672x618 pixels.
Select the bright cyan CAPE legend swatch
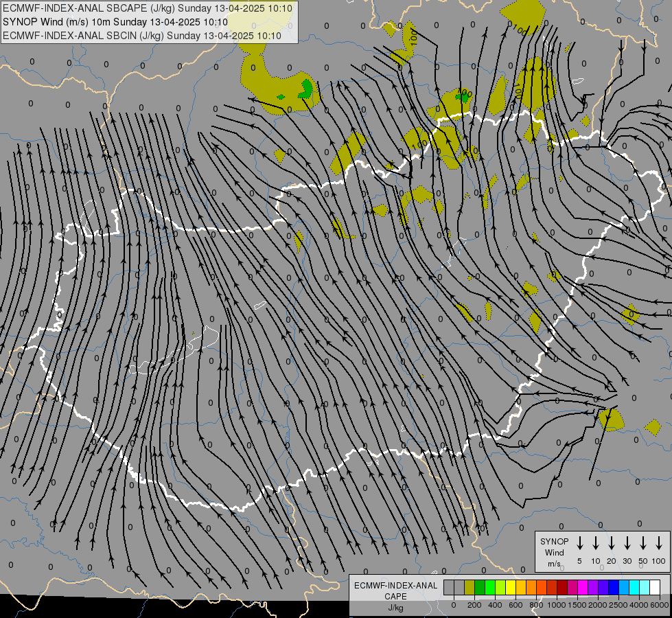click(x=634, y=587)
